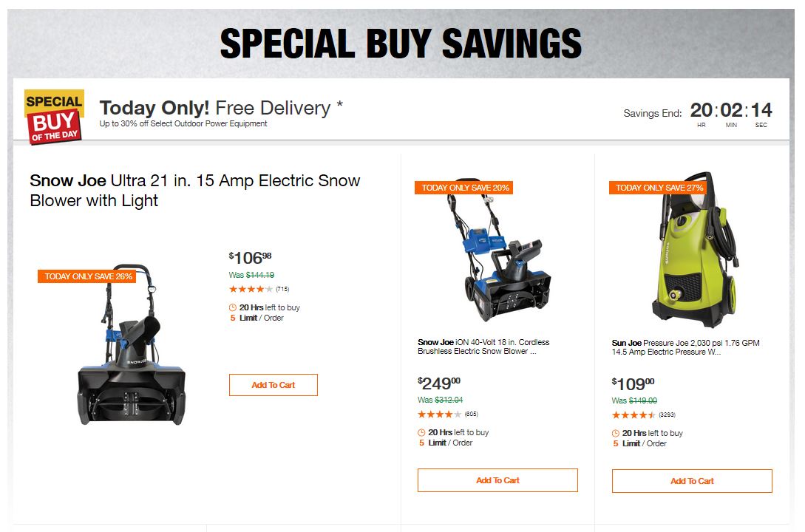Viewport: 805px width, 532px height.
Task: Click the clock icon under the $249 item
Action: point(421,432)
